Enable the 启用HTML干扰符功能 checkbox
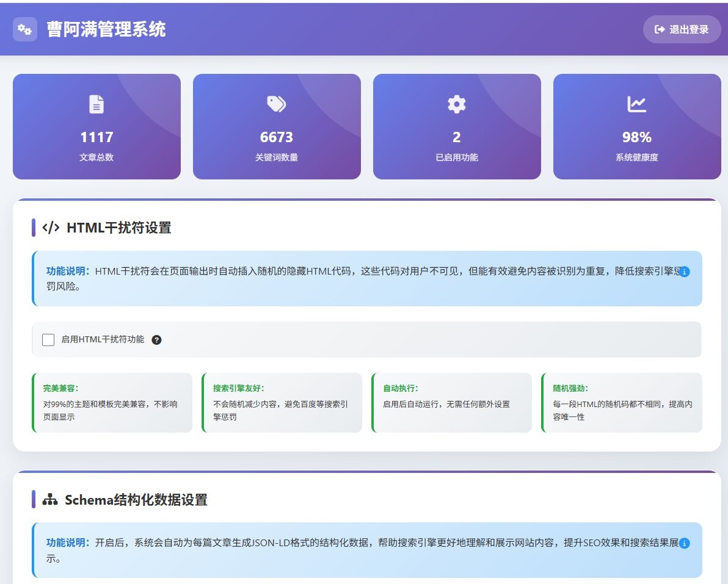Image resolution: width=728 pixels, height=584 pixels. tap(48, 339)
